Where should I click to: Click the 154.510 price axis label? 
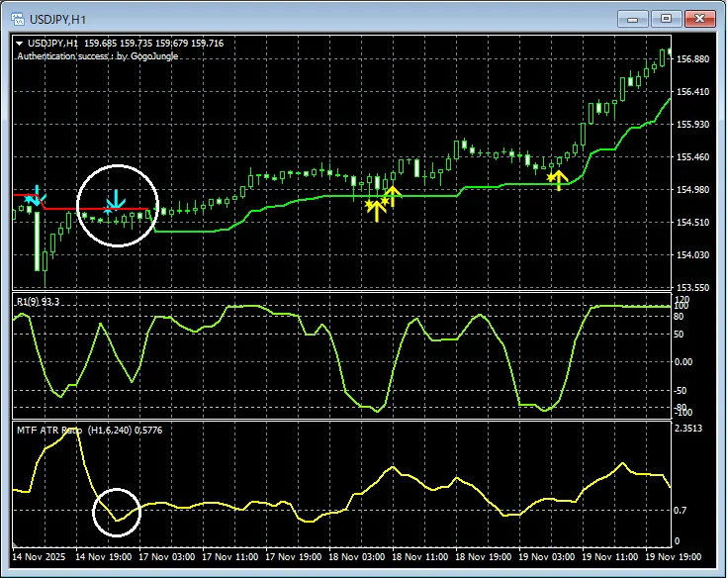[x=692, y=223]
